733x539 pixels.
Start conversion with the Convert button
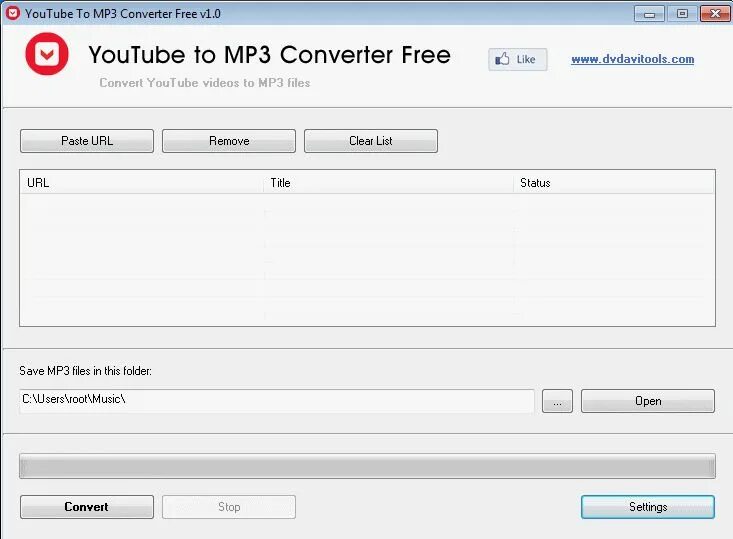click(x=87, y=507)
